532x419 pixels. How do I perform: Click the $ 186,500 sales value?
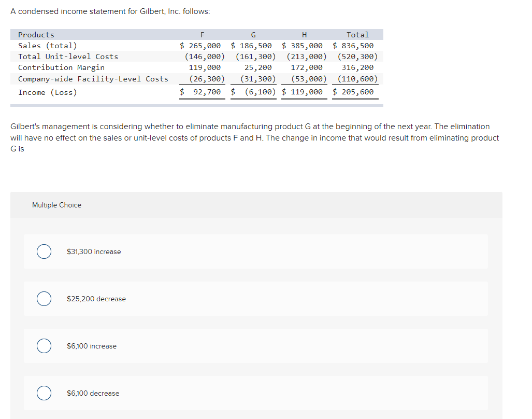pyautogui.click(x=251, y=46)
